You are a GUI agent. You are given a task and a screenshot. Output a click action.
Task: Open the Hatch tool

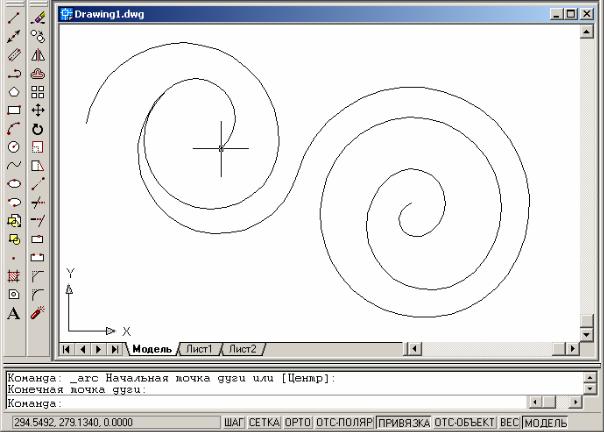pyautogui.click(x=14, y=276)
